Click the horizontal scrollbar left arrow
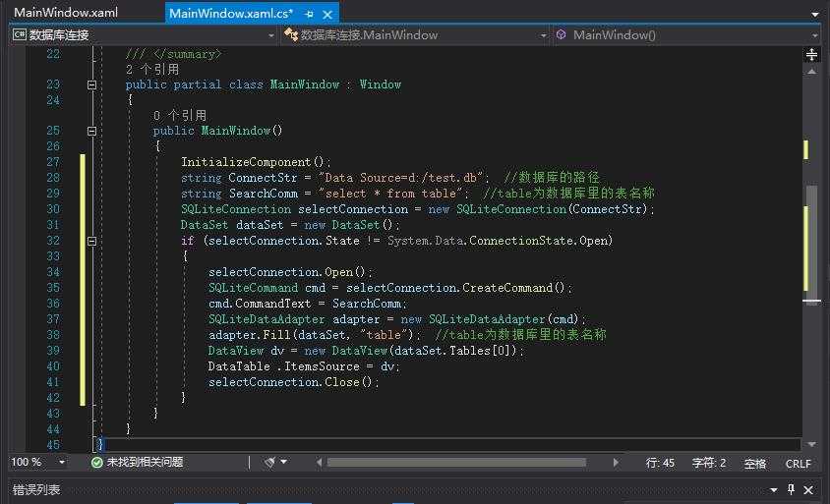Screen dimensions: 830x504 319,463
